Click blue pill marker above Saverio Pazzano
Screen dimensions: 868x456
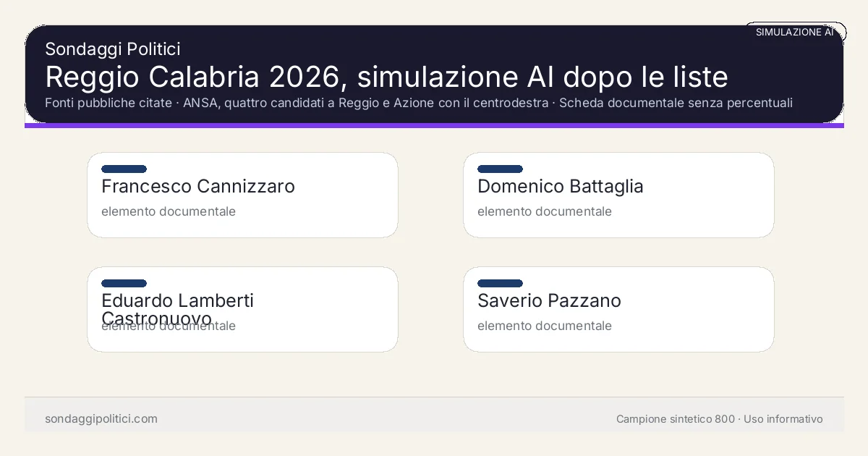click(500, 284)
